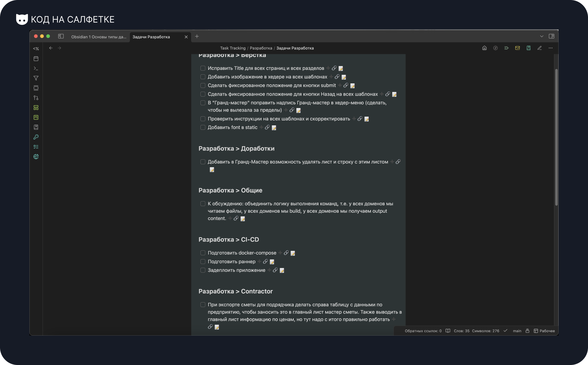Click the filter icon in sidebar
588x365 pixels.
(36, 78)
